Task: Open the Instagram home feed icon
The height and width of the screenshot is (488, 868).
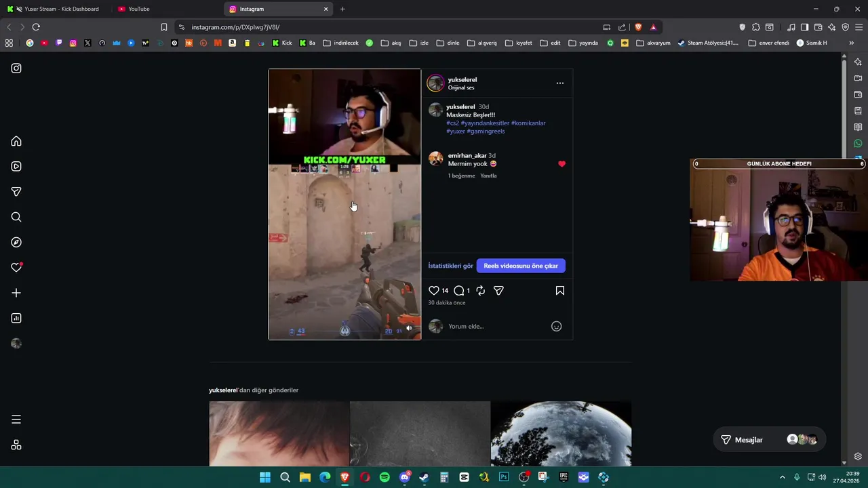Action: pos(16,141)
